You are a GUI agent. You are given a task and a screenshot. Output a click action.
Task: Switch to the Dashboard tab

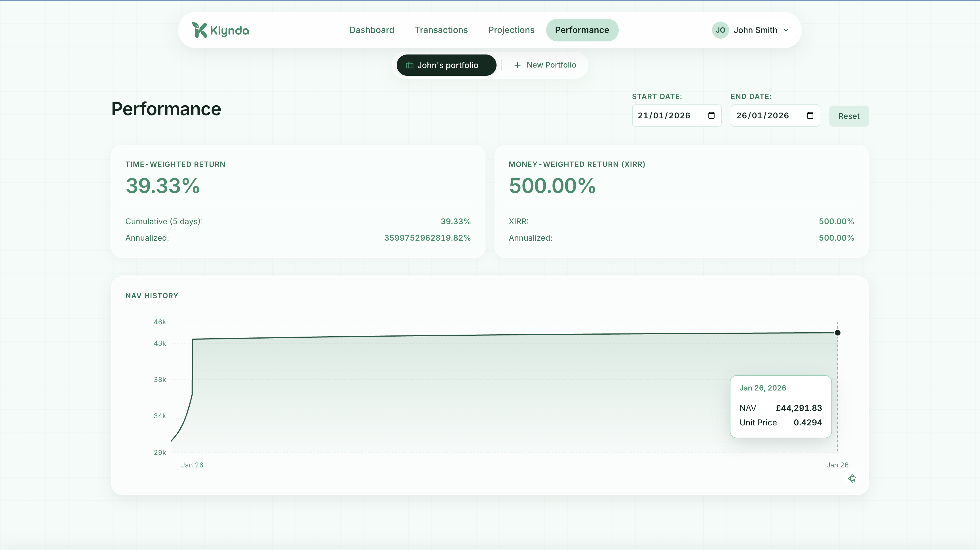tap(372, 30)
